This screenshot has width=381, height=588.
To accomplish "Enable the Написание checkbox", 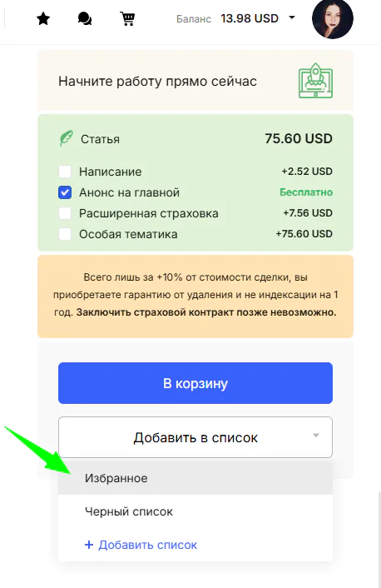I will click(x=65, y=172).
